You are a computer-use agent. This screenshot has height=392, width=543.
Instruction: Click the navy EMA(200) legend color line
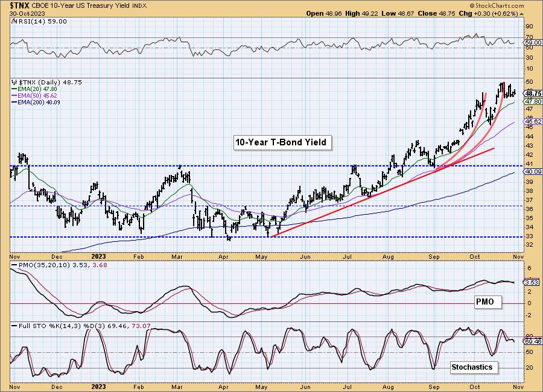[x=14, y=102]
